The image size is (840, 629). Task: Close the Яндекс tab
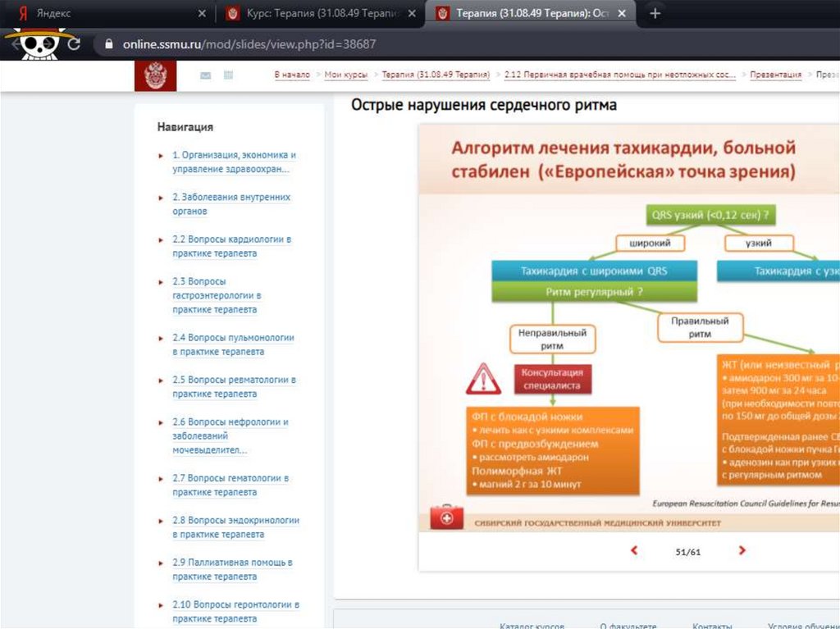point(202,13)
